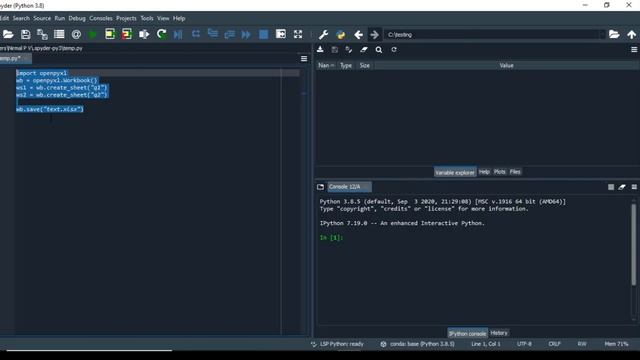Open the Variable explorer options menu
This screenshot has height=360, width=640.
click(x=634, y=49)
